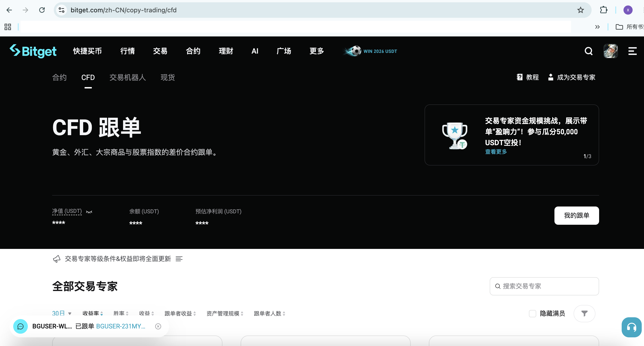Click the chat bubble icon in notification
The width and height of the screenshot is (644, 346).
pyautogui.click(x=21, y=326)
